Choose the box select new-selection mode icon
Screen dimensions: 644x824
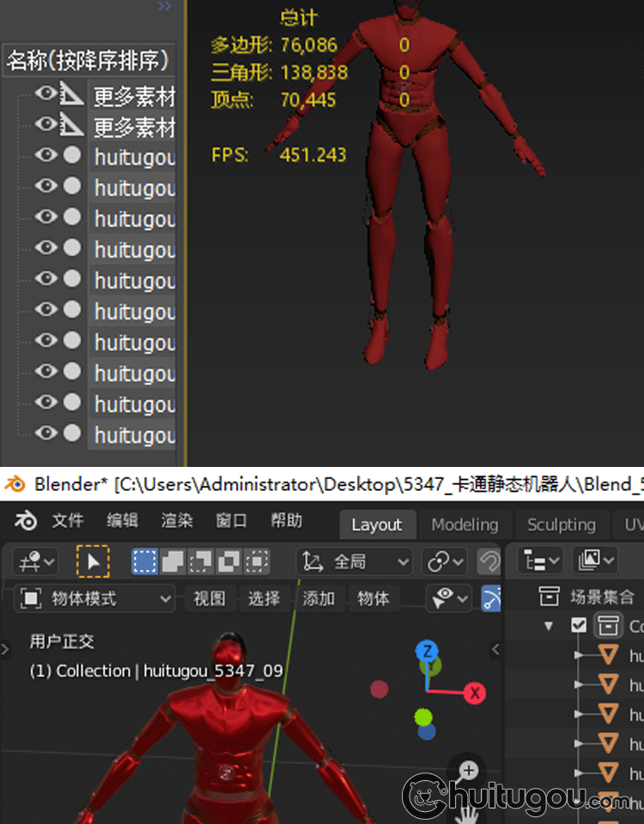click(144, 562)
